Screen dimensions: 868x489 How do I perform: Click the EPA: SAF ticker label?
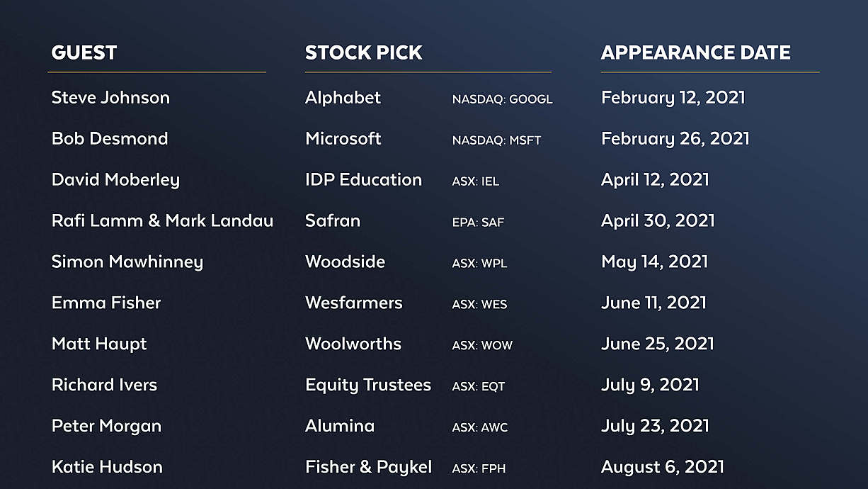[x=478, y=223]
